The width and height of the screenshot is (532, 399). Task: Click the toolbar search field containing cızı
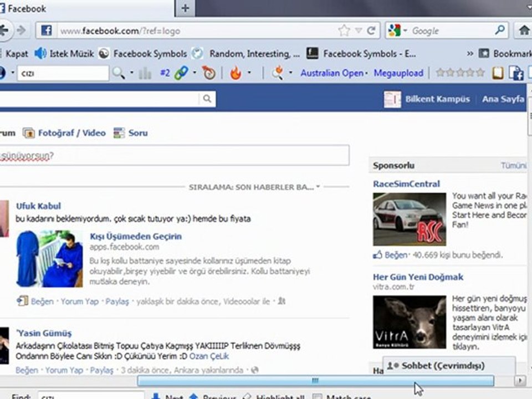point(63,73)
